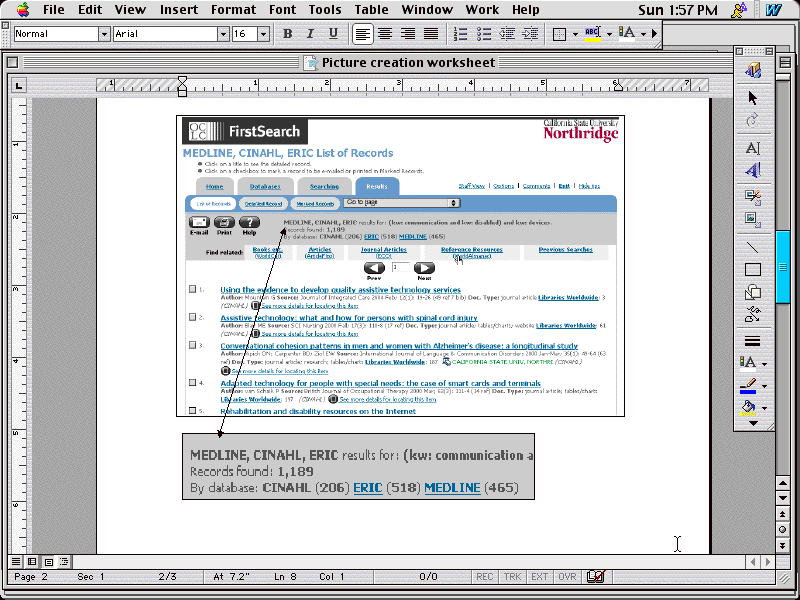
Task: Click the freeform Lines tool
Action: (753, 315)
